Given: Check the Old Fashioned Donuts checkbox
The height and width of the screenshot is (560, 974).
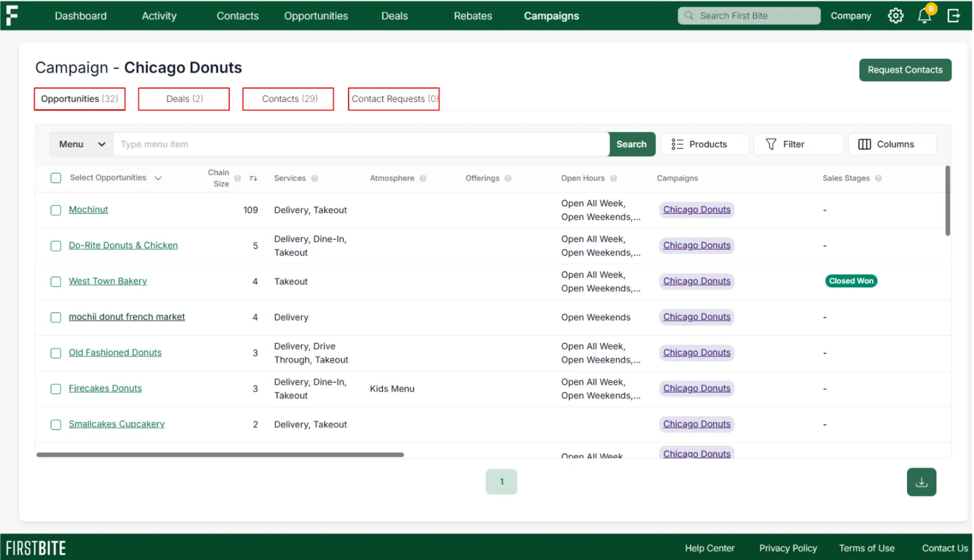Looking at the screenshot, I should (x=56, y=353).
